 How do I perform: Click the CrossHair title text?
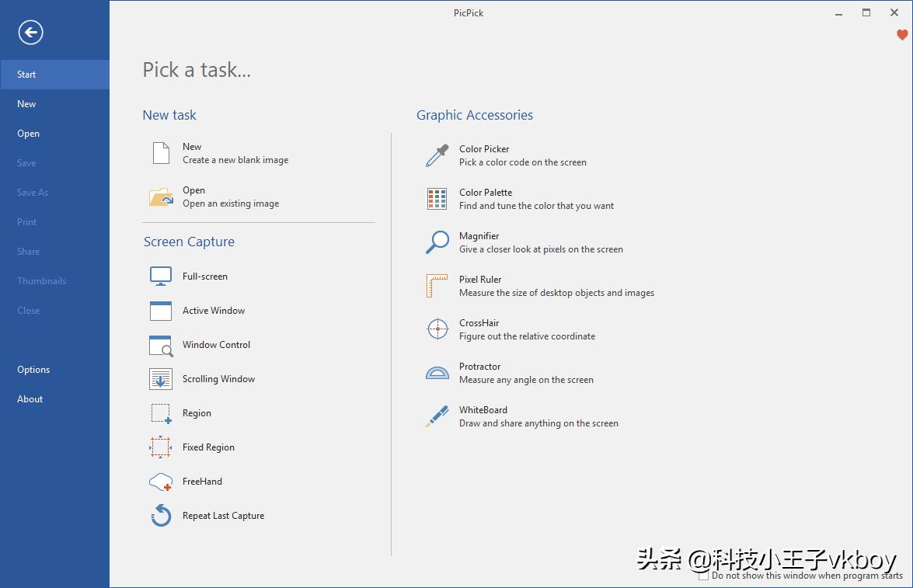click(479, 323)
